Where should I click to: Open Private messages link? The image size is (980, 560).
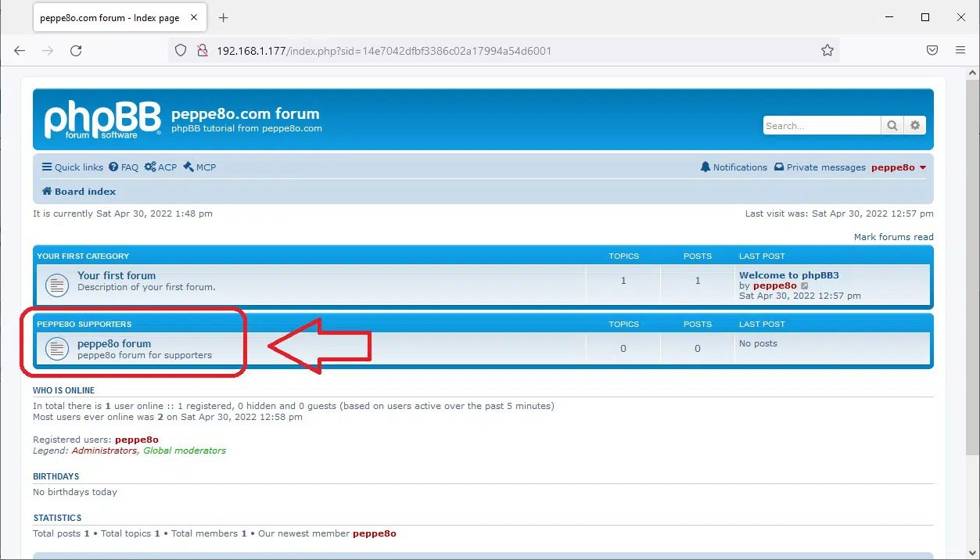tap(820, 167)
